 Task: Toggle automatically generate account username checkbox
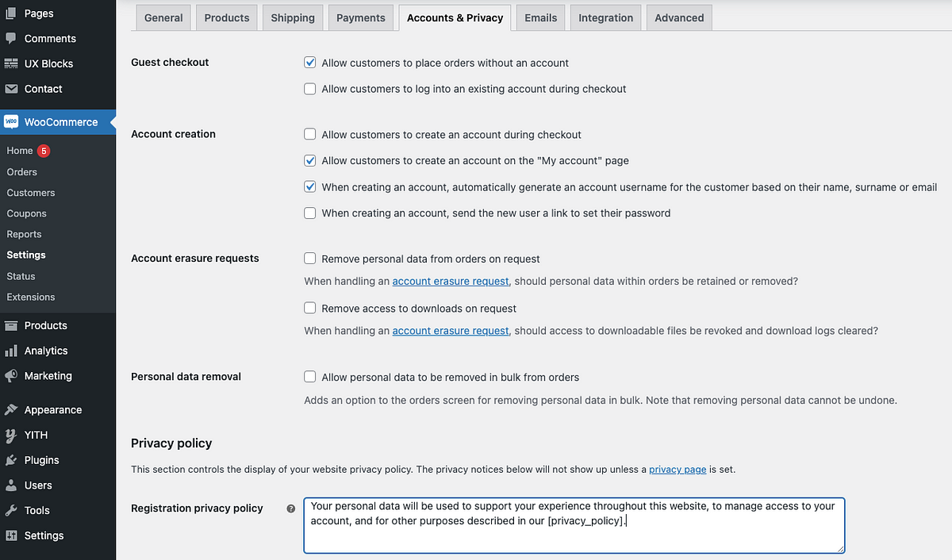[x=310, y=187]
